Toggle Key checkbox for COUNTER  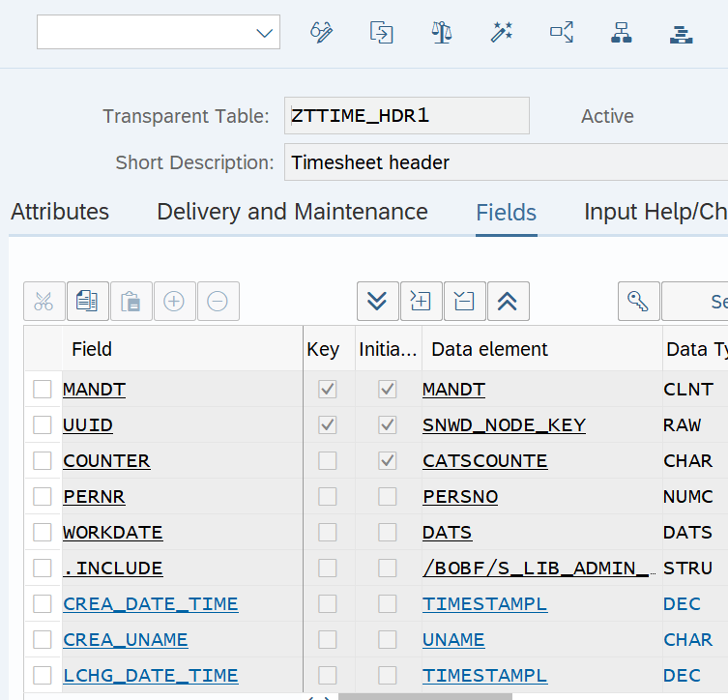point(328,460)
